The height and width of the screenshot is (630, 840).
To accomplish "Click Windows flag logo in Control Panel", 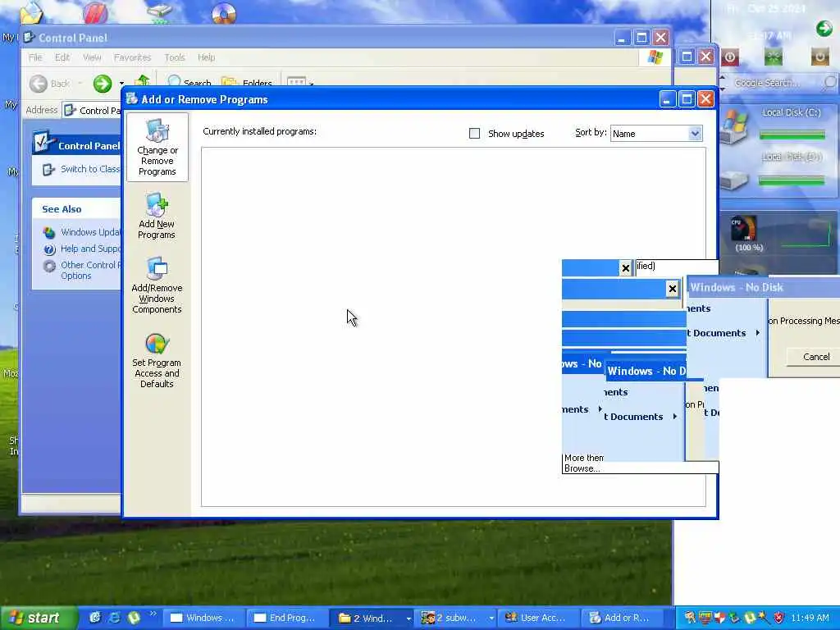I will pyautogui.click(x=655, y=57).
